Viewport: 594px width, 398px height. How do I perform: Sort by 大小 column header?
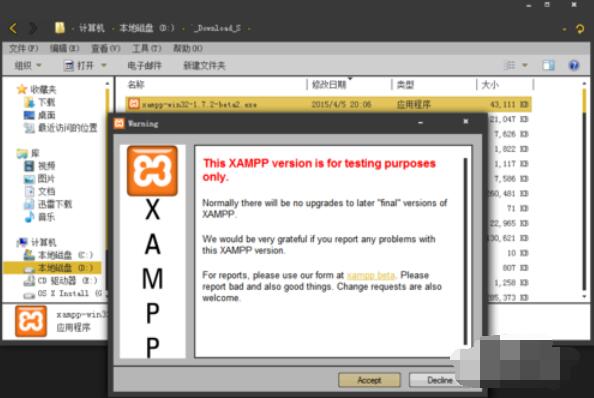pos(490,84)
